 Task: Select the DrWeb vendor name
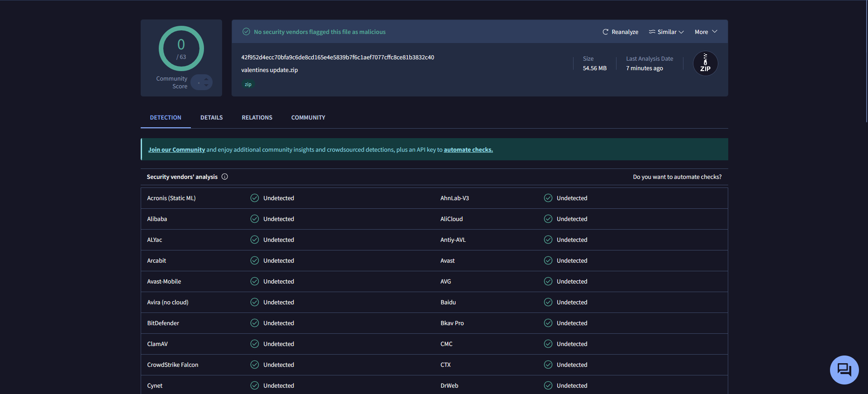[x=450, y=386]
